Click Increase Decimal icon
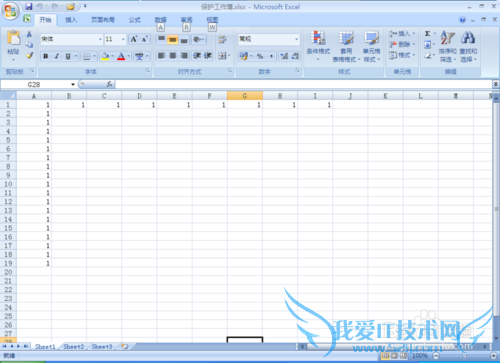 284,56
